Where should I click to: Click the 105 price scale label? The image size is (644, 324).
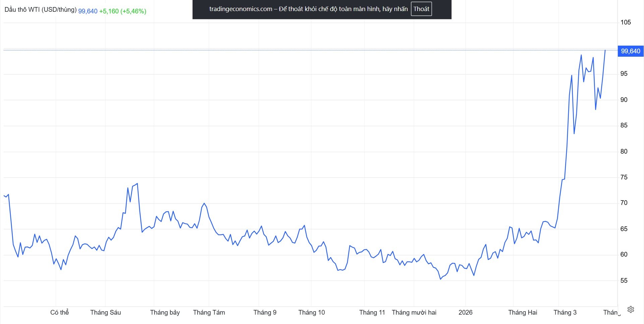coord(626,22)
